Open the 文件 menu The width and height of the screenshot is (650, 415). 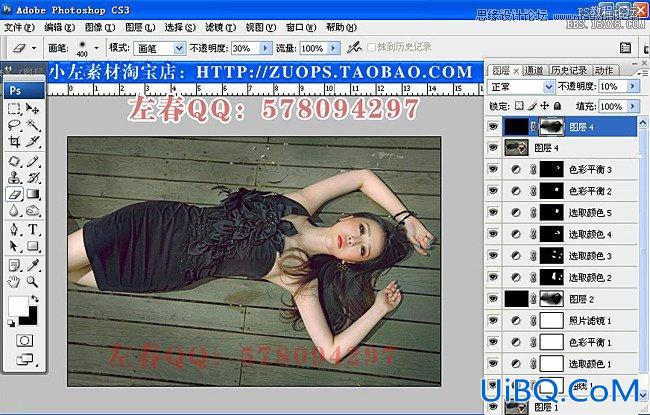point(19,27)
